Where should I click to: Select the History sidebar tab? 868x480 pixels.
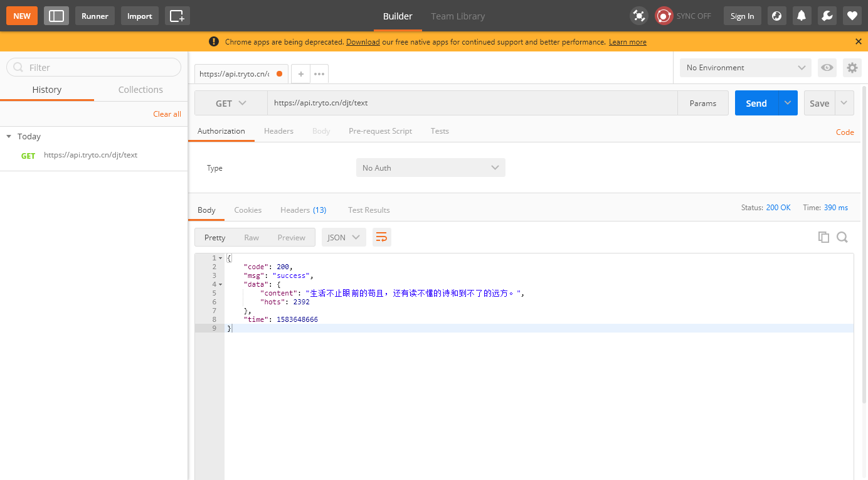coord(47,90)
